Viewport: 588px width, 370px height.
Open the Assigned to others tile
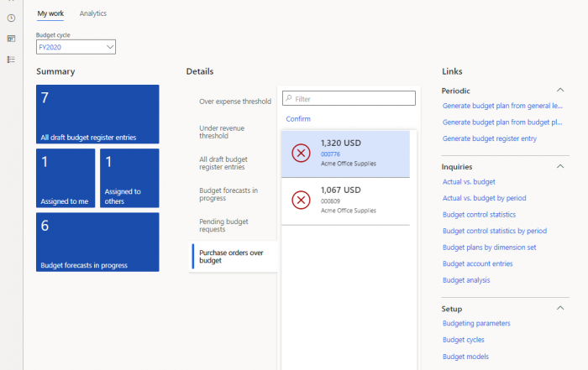pos(129,178)
